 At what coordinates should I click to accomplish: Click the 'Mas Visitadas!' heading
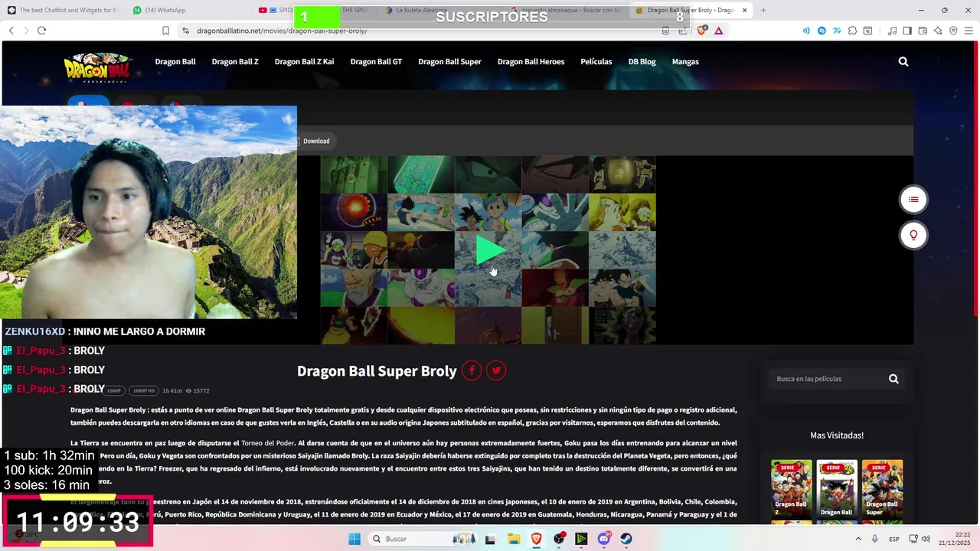[837, 435]
